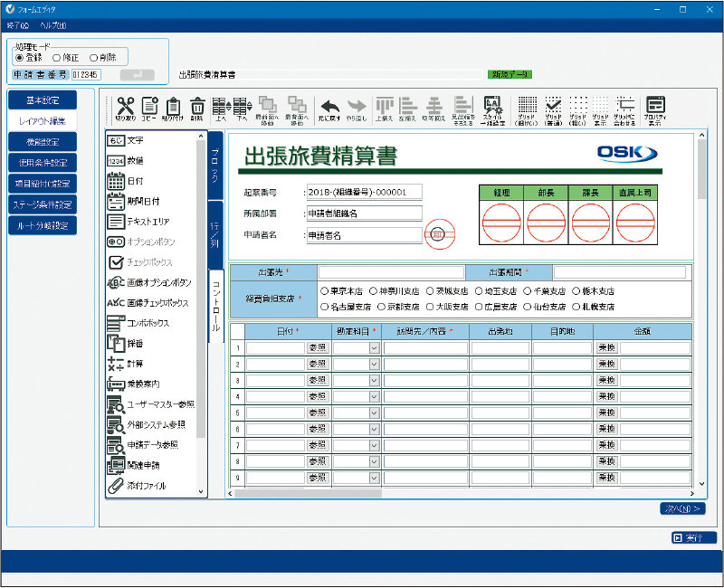Open the 勘定科目 dropdown in row 3
The width and height of the screenshot is (724, 588).
pos(374,380)
